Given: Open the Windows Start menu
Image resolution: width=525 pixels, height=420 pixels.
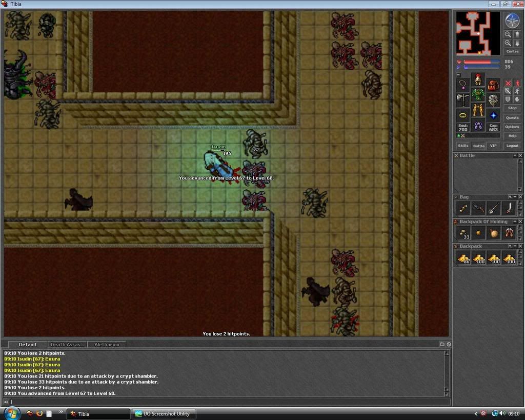Looking at the screenshot, I should pyautogui.click(x=11, y=413).
